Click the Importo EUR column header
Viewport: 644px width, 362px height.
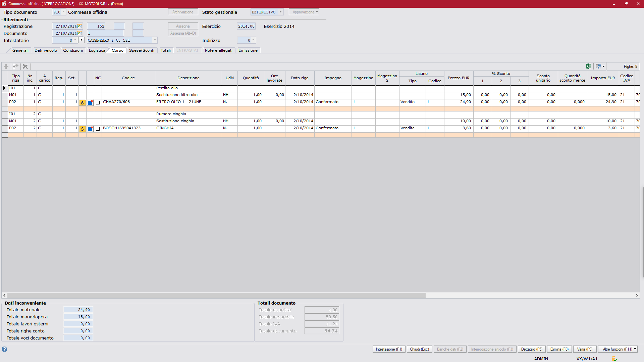pyautogui.click(x=603, y=78)
